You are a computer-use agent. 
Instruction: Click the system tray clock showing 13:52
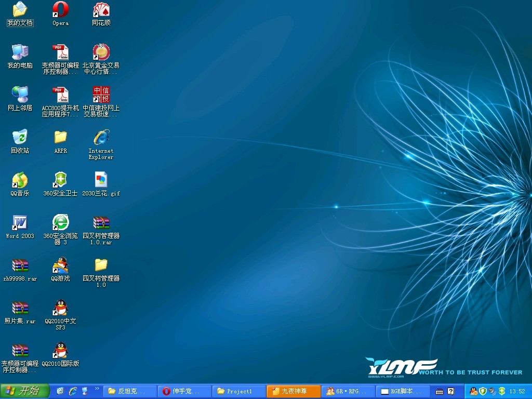(x=517, y=391)
